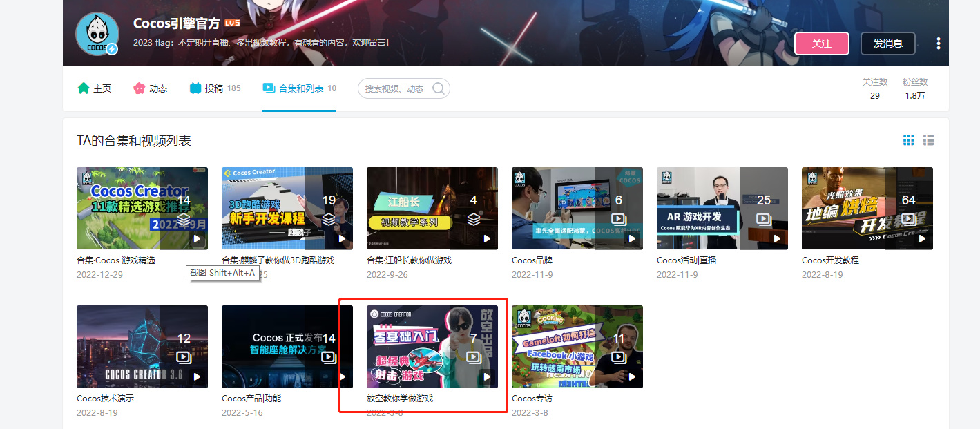Go to the 主页 tab
The height and width of the screenshot is (429, 980).
click(94, 88)
